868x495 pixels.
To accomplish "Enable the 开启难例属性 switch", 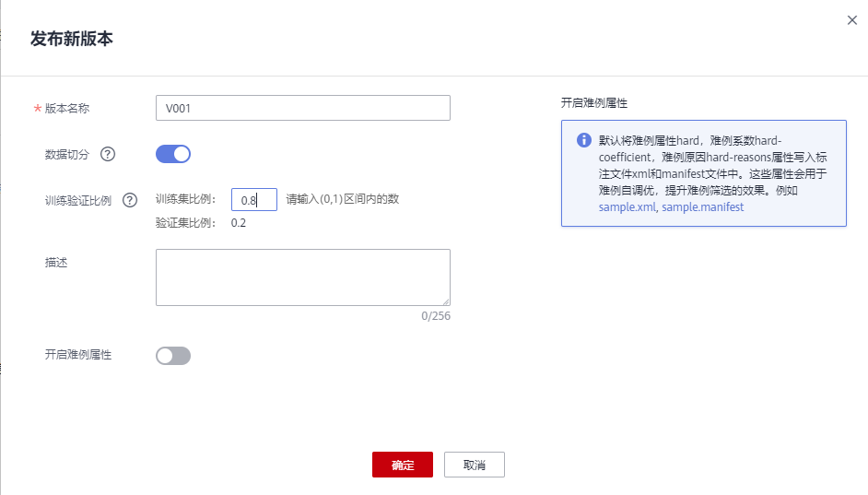I will coord(173,356).
